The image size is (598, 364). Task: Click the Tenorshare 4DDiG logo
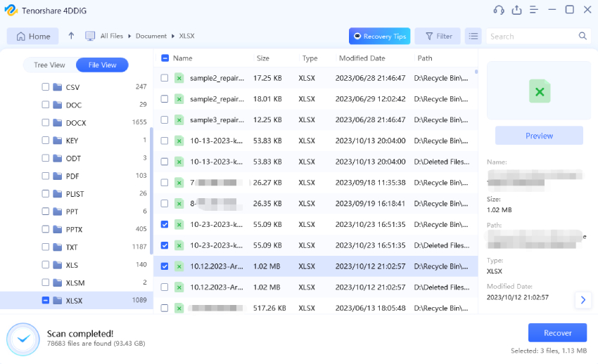pyautogui.click(x=11, y=11)
